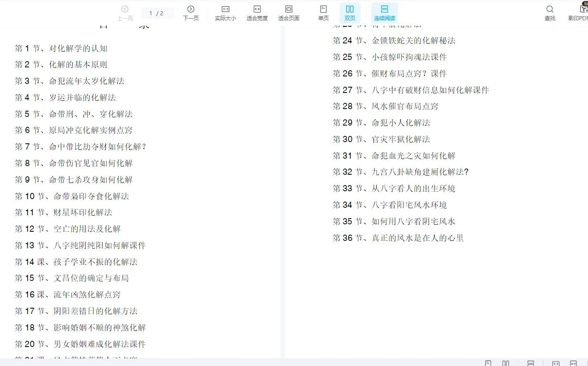Click status bar fit width icon
588x366 pixels.
point(574,363)
